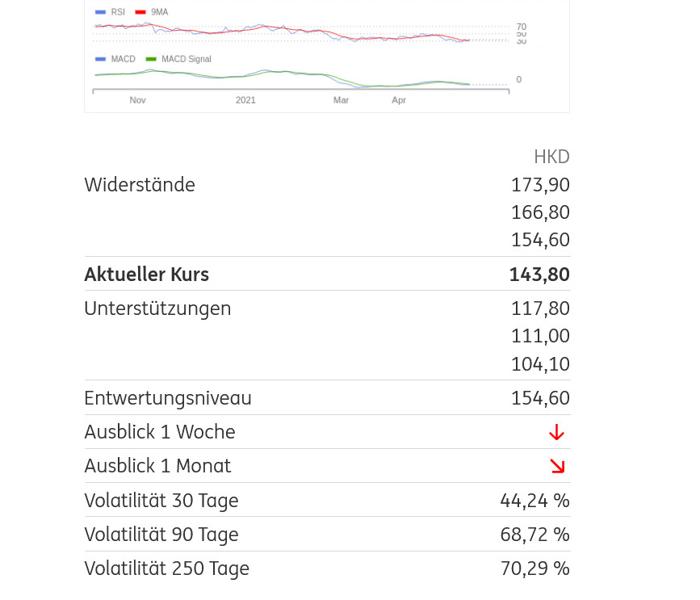Click the red diagonal arrow for Ausblick 1 Monat

[557, 467]
